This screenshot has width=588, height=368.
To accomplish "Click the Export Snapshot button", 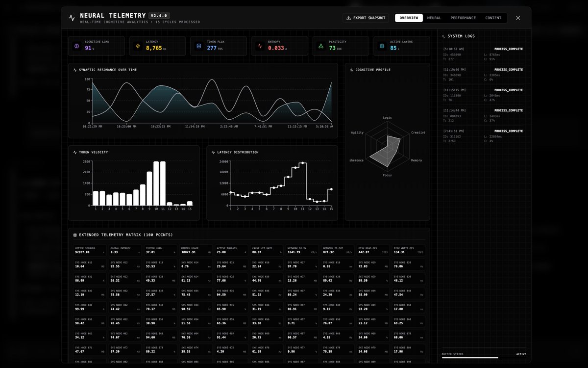I will click(x=366, y=18).
